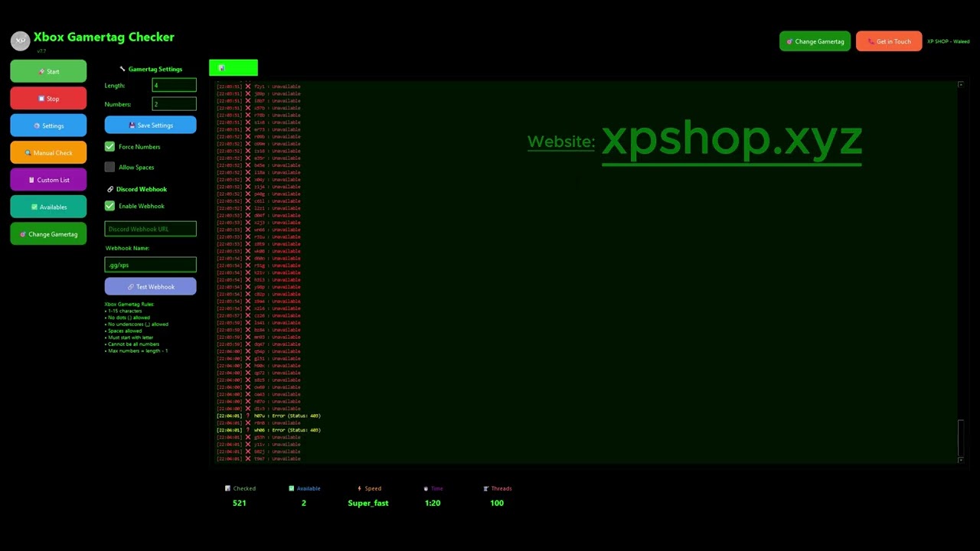Click the link icon beside Discord Webhook

pyautogui.click(x=110, y=189)
